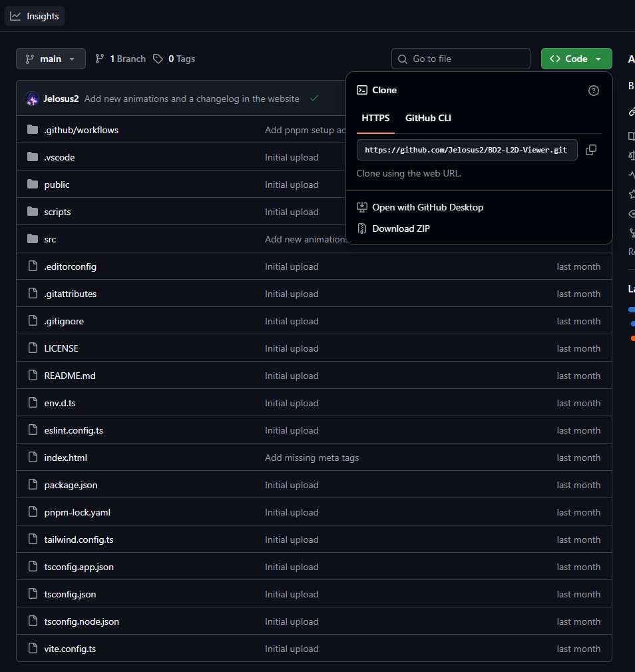Open the env.d.ts file
This screenshot has width=635, height=672.
(60, 404)
